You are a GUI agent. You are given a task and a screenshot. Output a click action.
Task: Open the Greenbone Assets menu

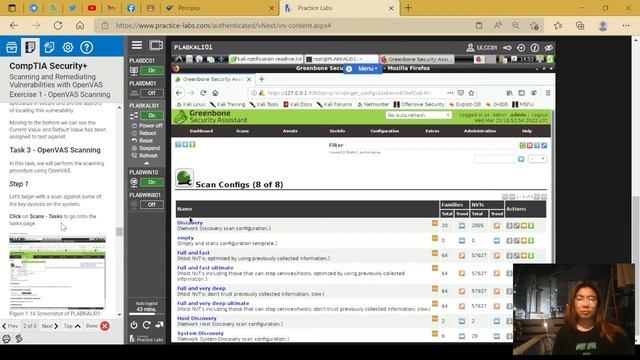(x=290, y=131)
